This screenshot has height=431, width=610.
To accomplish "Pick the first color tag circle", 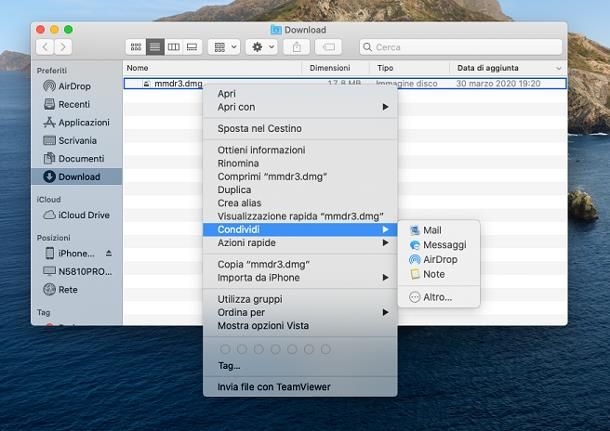I will coord(225,349).
